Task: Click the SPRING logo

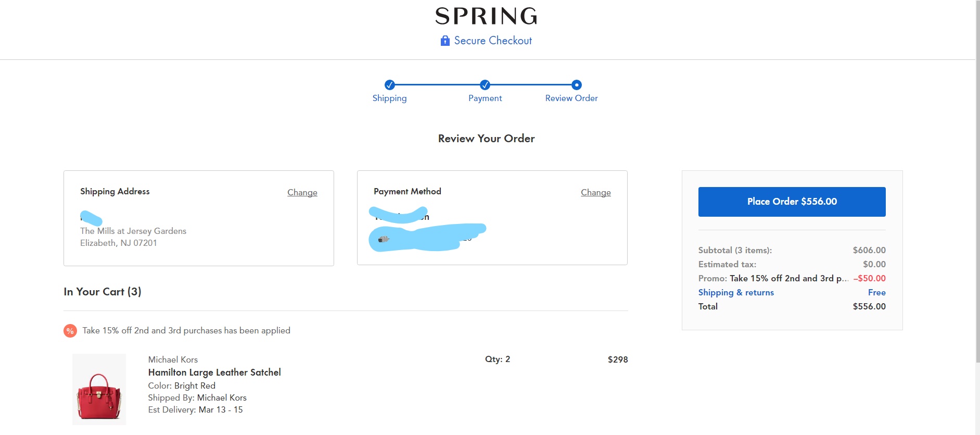Action: click(x=486, y=16)
